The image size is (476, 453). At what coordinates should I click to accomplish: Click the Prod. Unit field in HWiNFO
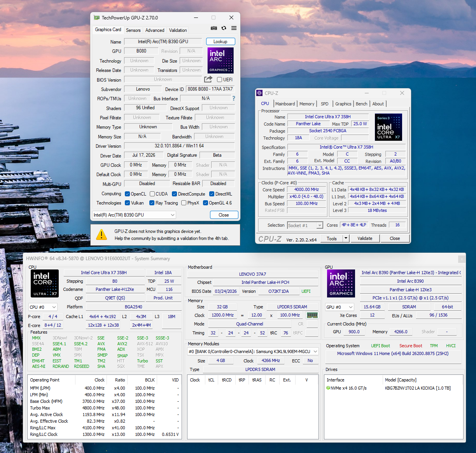pyautogui.click(x=163, y=298)
